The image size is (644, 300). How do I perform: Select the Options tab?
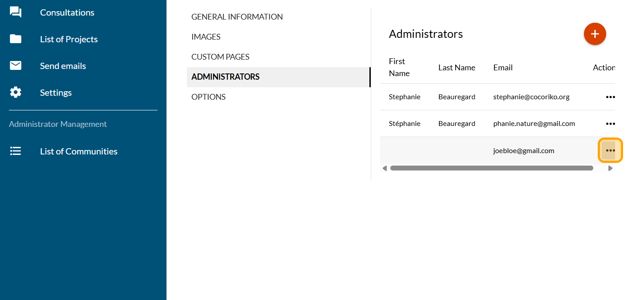[208, 97]
